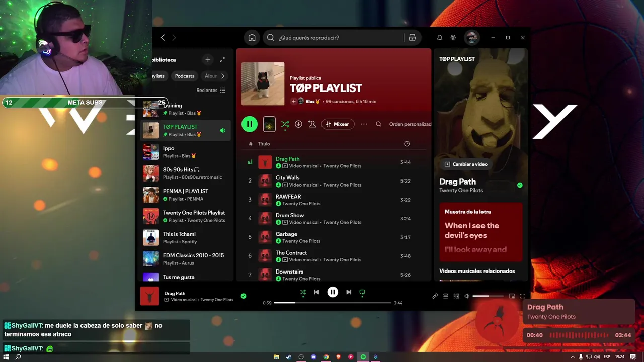Select the Álbumes filter chip

211,76
